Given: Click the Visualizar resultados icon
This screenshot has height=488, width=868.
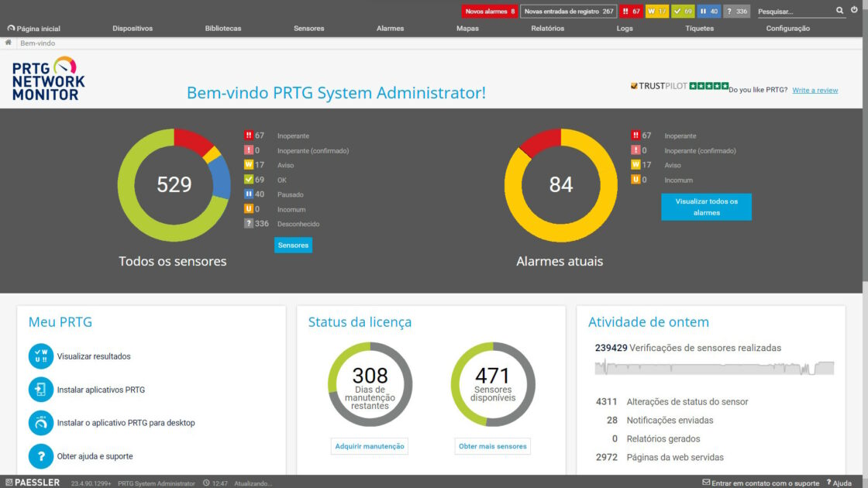Looking at the screenshot, I should (41, 356).
